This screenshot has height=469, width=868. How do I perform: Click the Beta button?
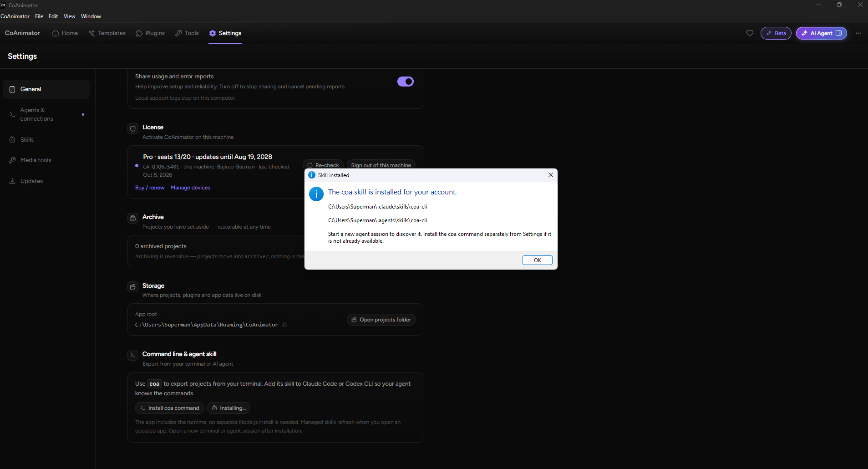[x=776, y=33]
